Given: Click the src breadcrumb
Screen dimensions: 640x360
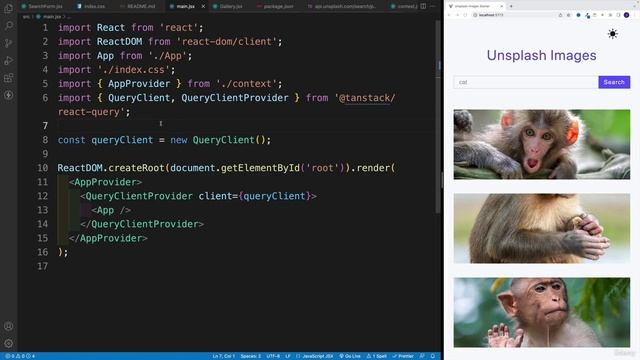Looking at the screenshot, I should click(26, 17).
